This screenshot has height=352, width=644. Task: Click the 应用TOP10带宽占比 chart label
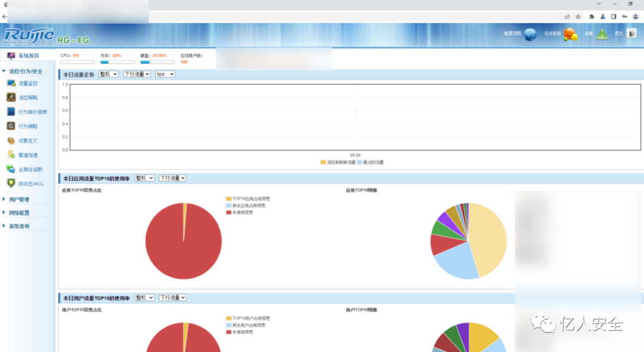82,191
